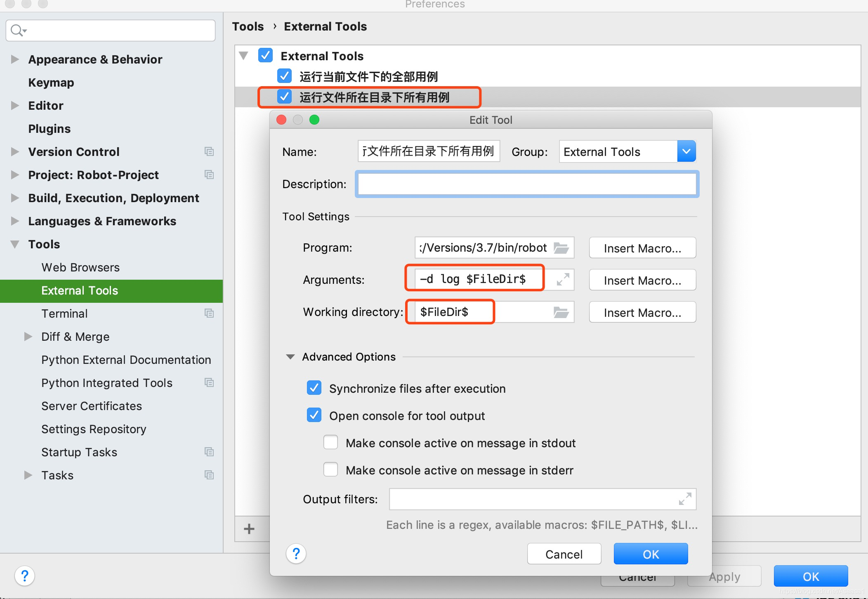Expand the Appearance & Behavior section
This screenshot has width=868, height=599.
[14, 59]
